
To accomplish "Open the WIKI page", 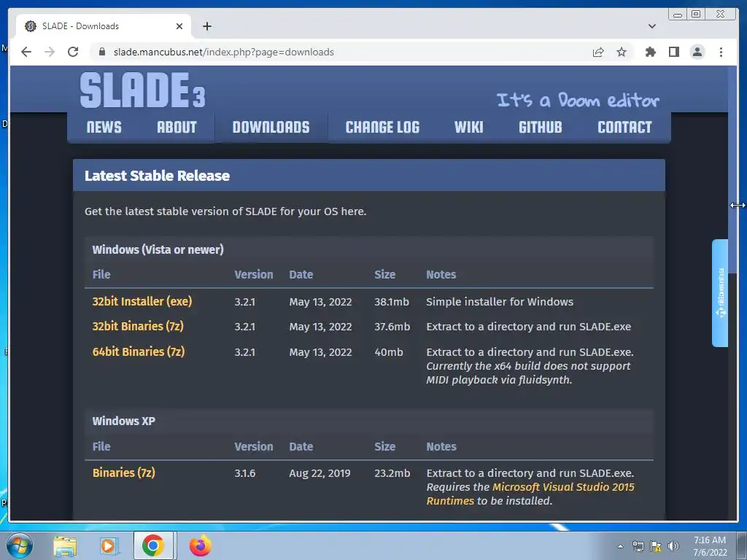I will 469,127.
